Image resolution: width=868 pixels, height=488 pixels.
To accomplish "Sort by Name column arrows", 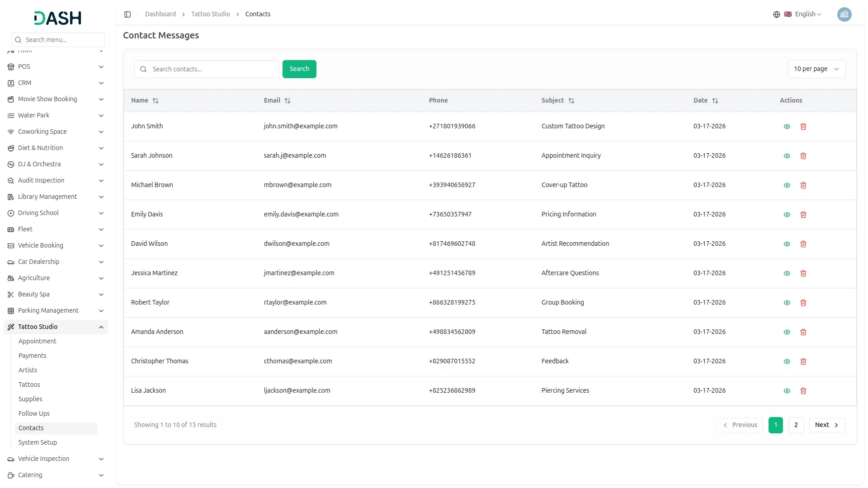I will click(x=156, y=101).
